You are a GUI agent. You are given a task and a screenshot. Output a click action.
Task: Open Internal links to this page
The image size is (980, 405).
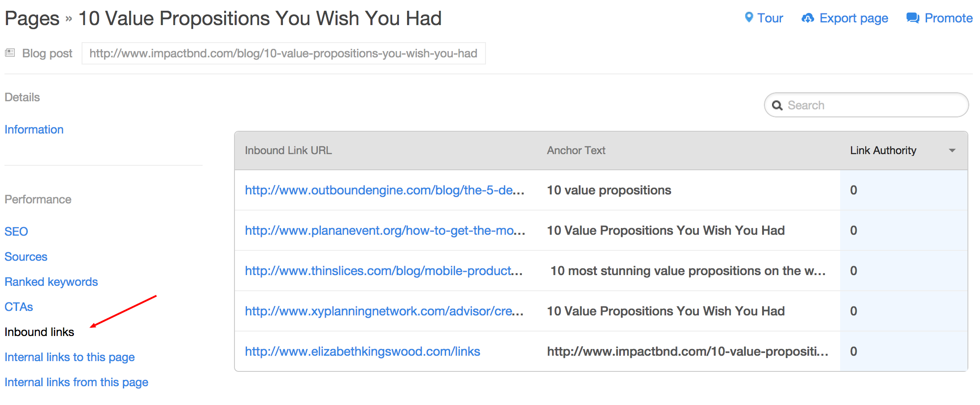click(69, 357)
